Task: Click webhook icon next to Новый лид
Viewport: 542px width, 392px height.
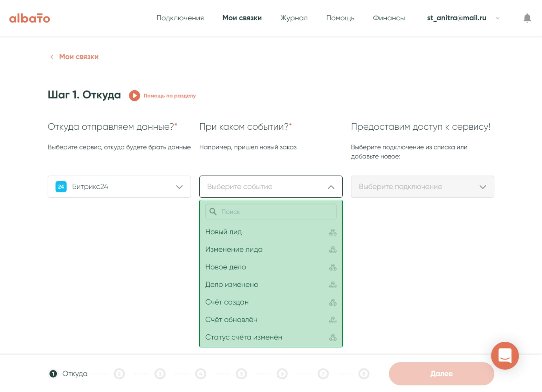Action: [x=333, y=232]
